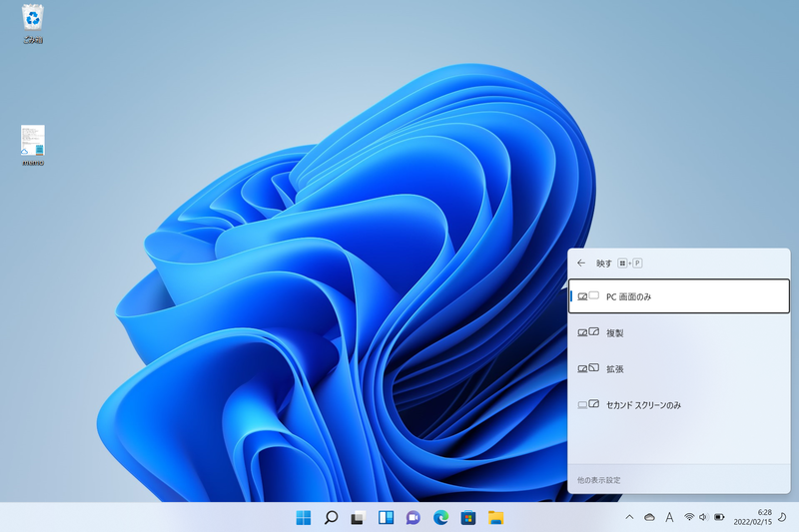Expand the hidden system tray icons chevron

tap(629, 517)
